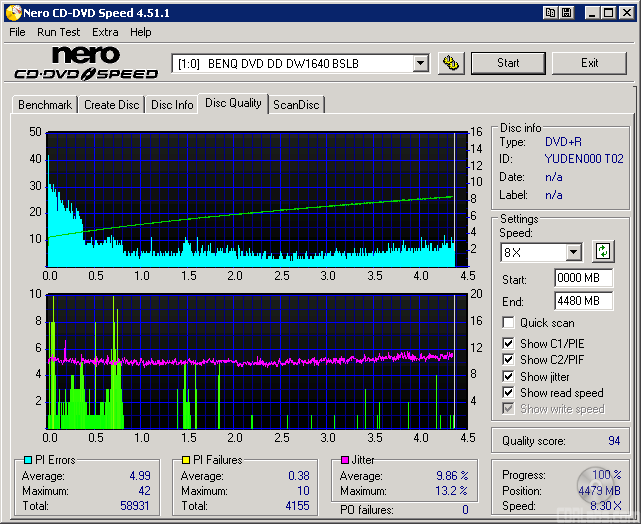641x524 pixels.
Task: Click the yellow PI Failures legend square
Action: (x=185, y=460)
